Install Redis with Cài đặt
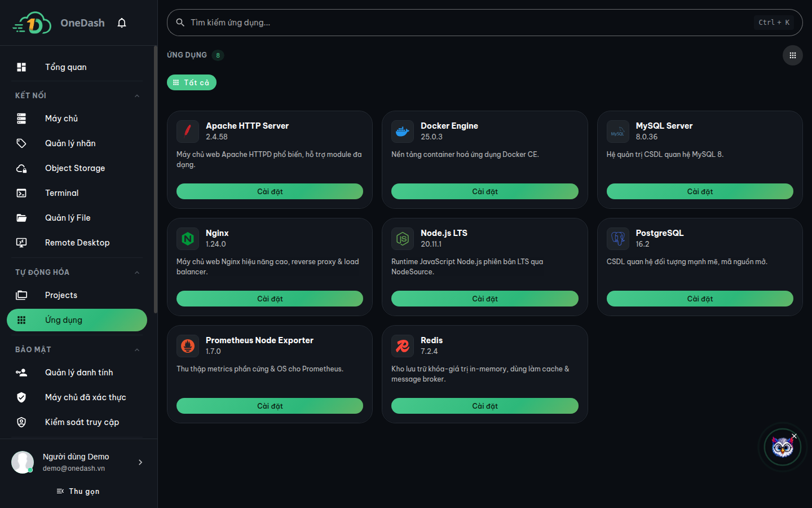Viewport: 812px width, 508px height. (x=485, y=406)
